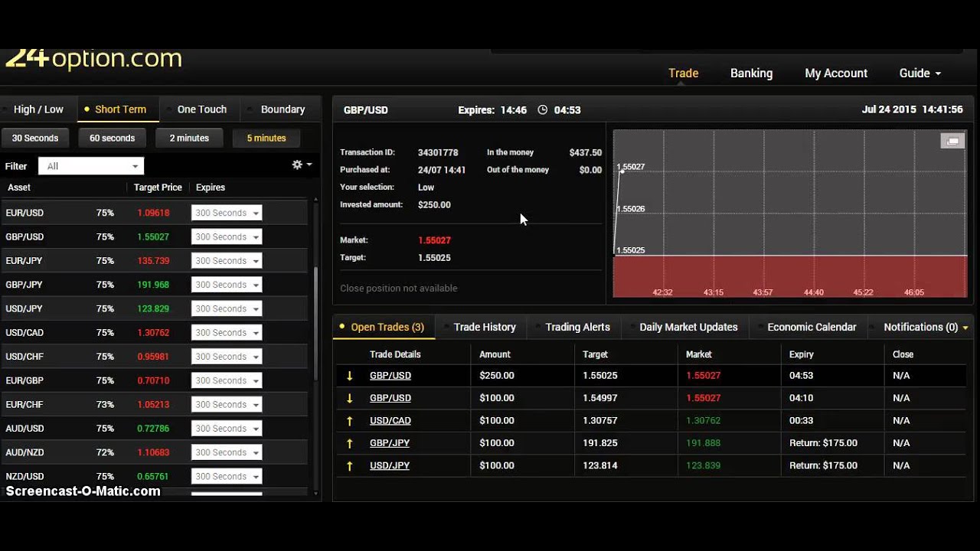Choose the 2 minutes duration button
This screenshot has width=980, height=551.
click(x=189, y=139)
